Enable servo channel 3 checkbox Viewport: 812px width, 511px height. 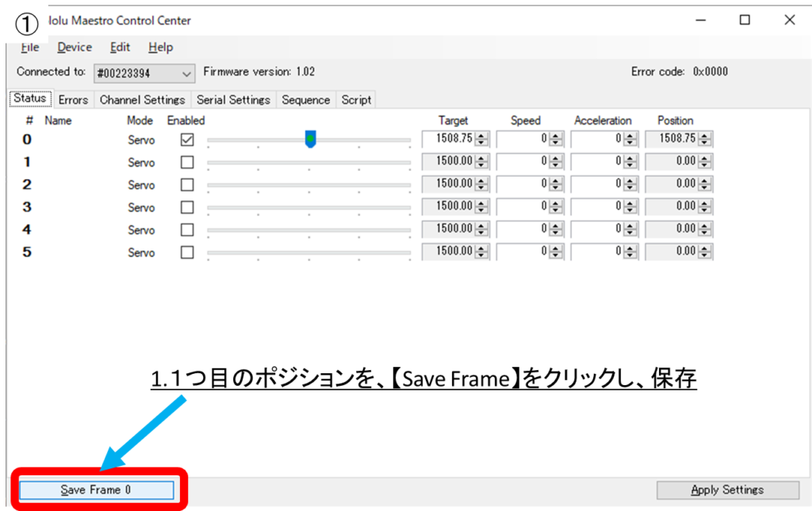[x=187, y=208]
